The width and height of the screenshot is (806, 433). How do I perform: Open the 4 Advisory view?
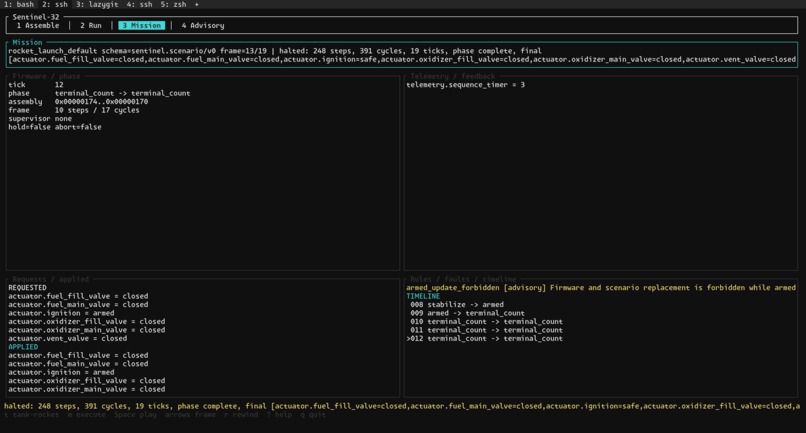click(203, 25)
